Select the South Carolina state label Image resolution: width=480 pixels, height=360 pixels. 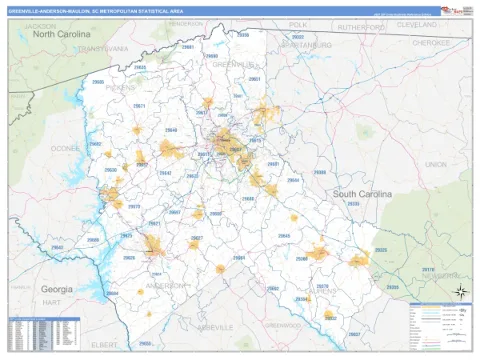point(362,194)
